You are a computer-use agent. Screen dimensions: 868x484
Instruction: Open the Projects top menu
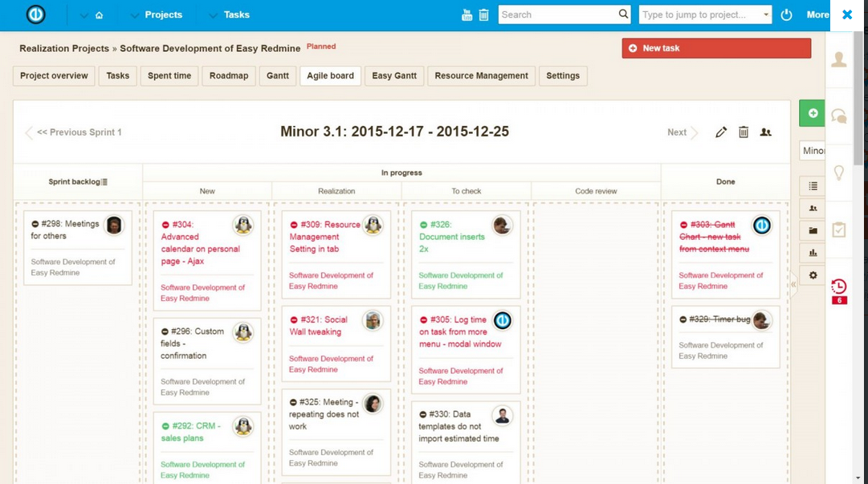point(163,15)
